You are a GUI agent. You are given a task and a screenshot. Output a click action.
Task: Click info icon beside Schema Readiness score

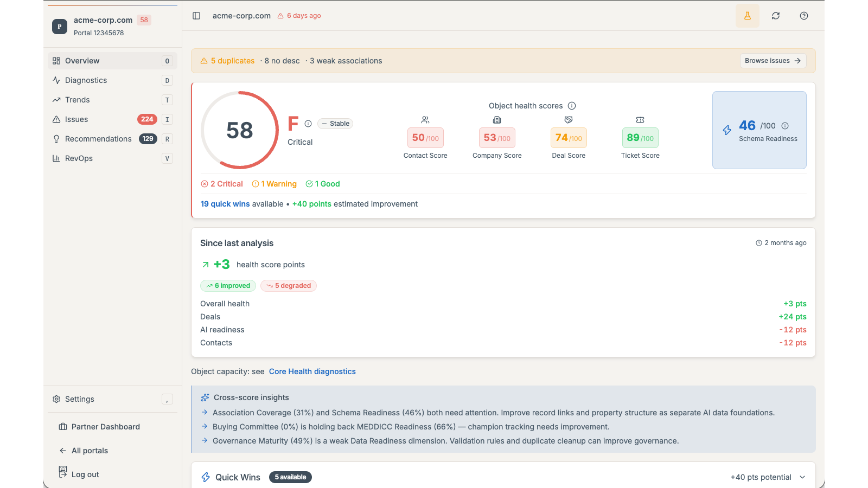click(785, 126)
